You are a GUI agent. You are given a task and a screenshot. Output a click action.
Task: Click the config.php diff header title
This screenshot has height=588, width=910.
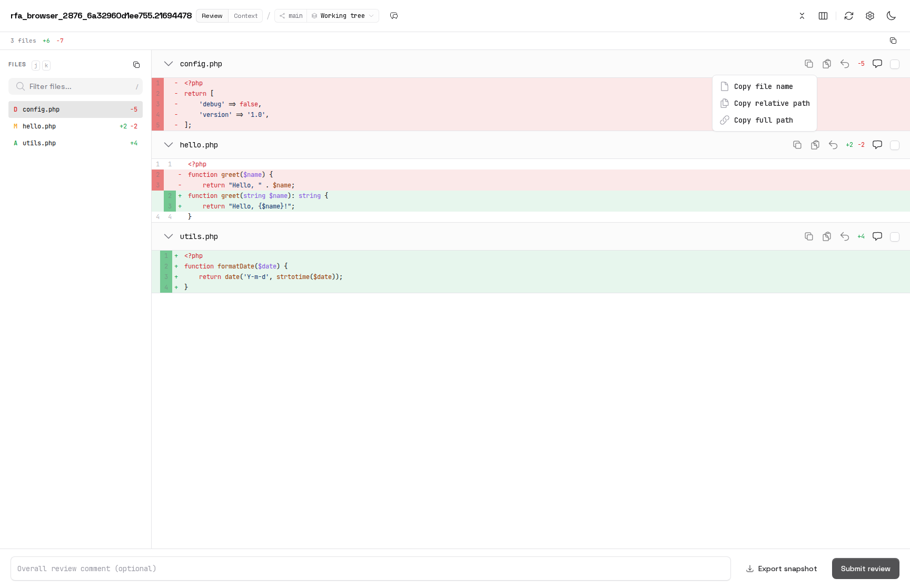coord(201,64)
